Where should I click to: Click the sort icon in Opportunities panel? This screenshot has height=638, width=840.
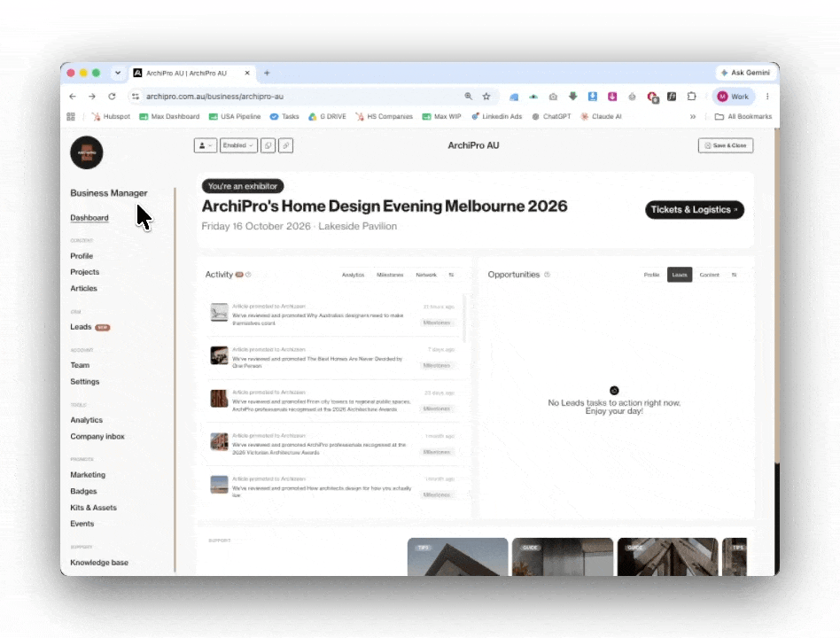click(734, 275)
